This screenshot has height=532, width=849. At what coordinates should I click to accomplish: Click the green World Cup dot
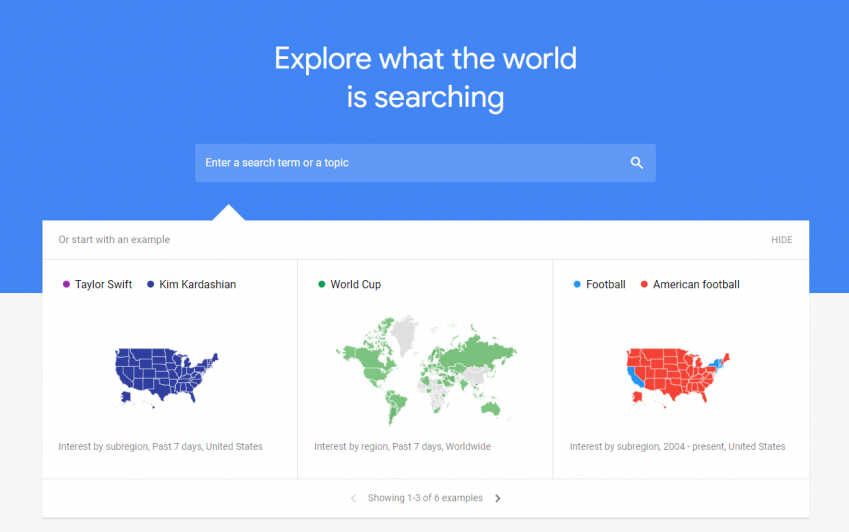[322, 284]
